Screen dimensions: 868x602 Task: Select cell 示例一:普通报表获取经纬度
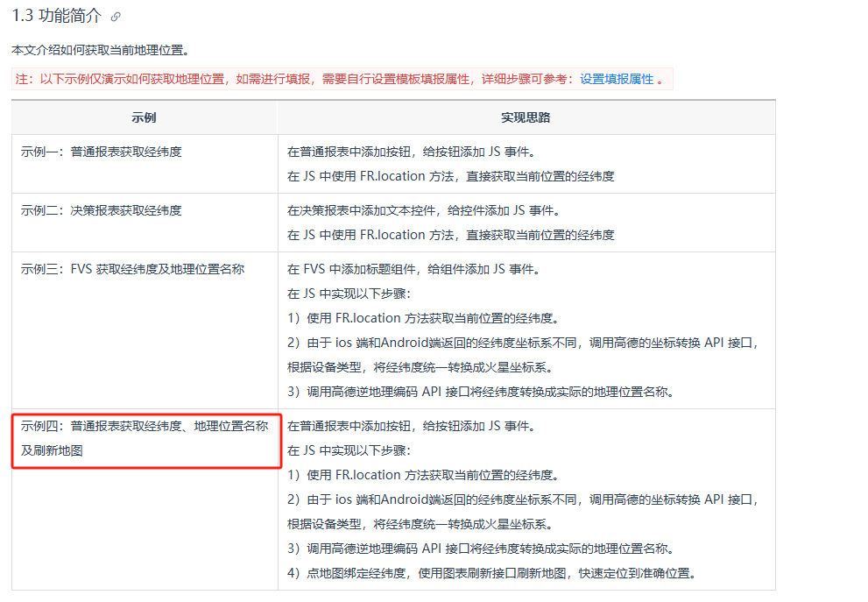click(145, 164)
